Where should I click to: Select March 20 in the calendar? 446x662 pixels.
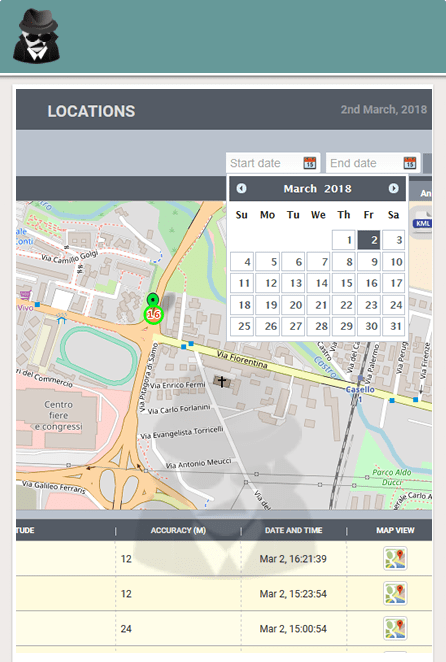click(x=293, y=305)
